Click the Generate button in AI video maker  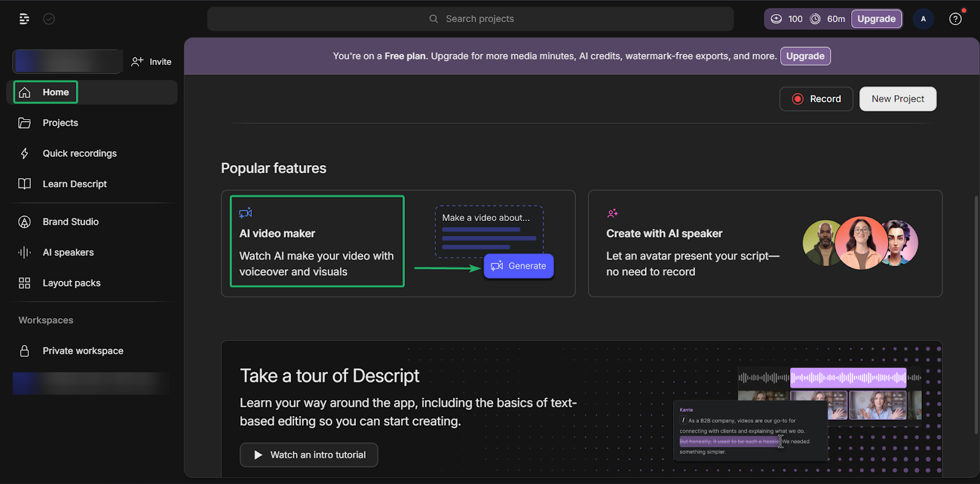pyautogui.click(x=519, y=266)
